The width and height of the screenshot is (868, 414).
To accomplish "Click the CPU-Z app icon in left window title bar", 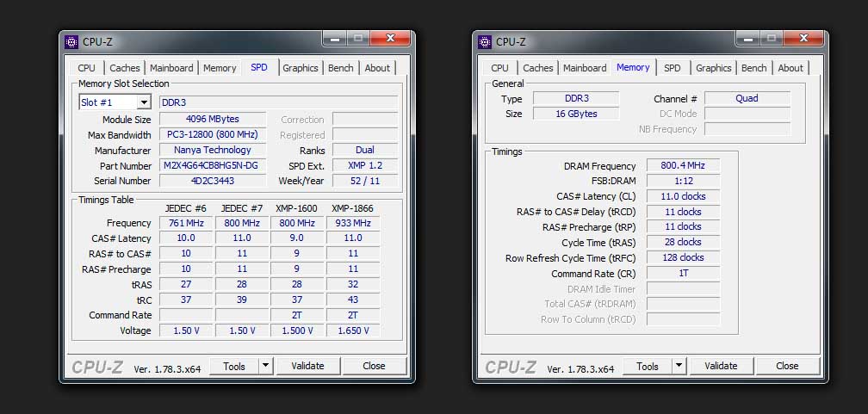I will (x=71, y=42).
